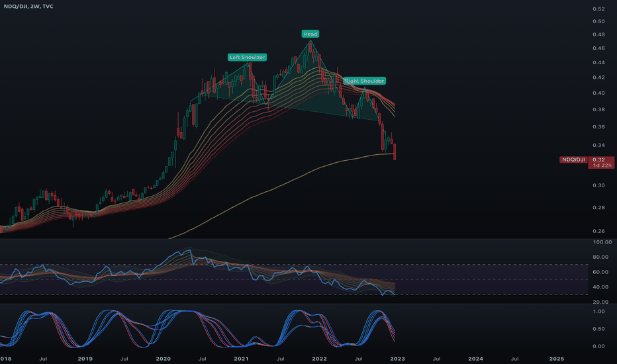617x364 pixels.
Task: Select the Head pattern label
Action: (310, 34)
